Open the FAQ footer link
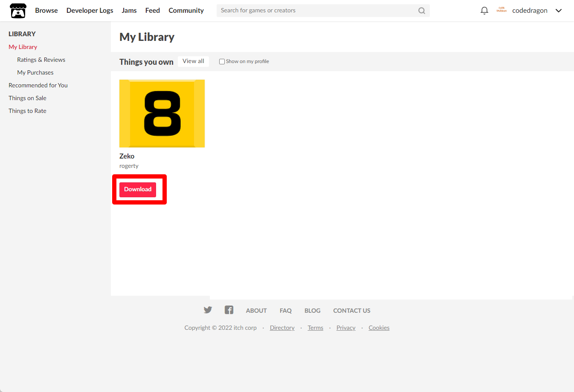The width and height of the screenshot is (574, 392). point(286,311)
